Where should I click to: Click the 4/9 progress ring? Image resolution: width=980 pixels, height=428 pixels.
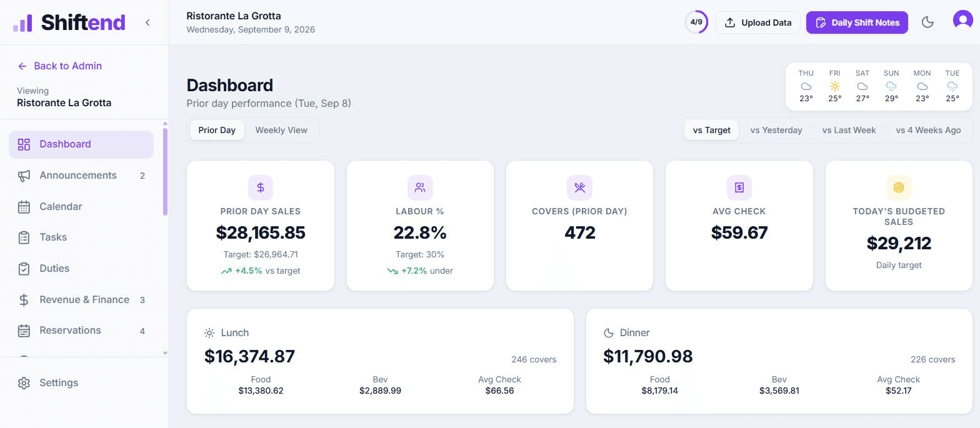[696, 22]
